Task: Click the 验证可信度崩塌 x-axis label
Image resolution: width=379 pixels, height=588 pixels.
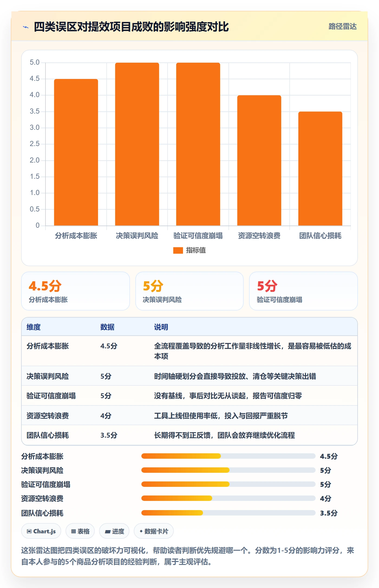Action: pyautogui.click(x=198, y=236)
